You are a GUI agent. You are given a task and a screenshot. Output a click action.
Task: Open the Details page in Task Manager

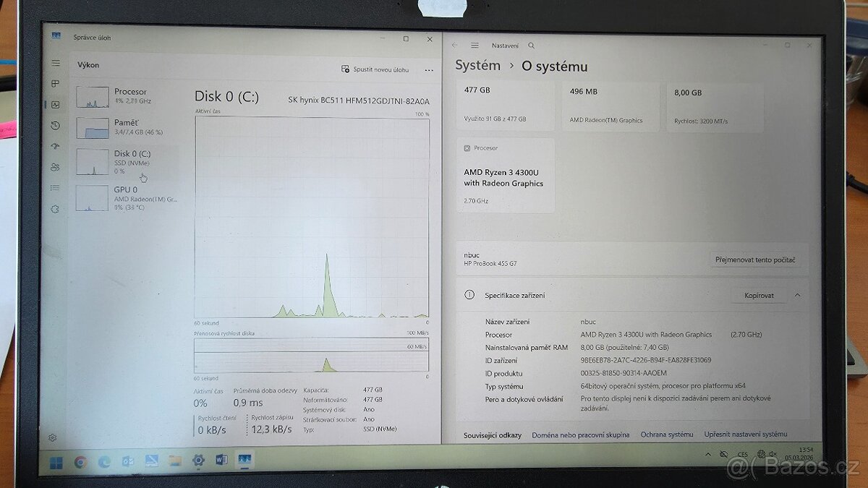(56, 188)
